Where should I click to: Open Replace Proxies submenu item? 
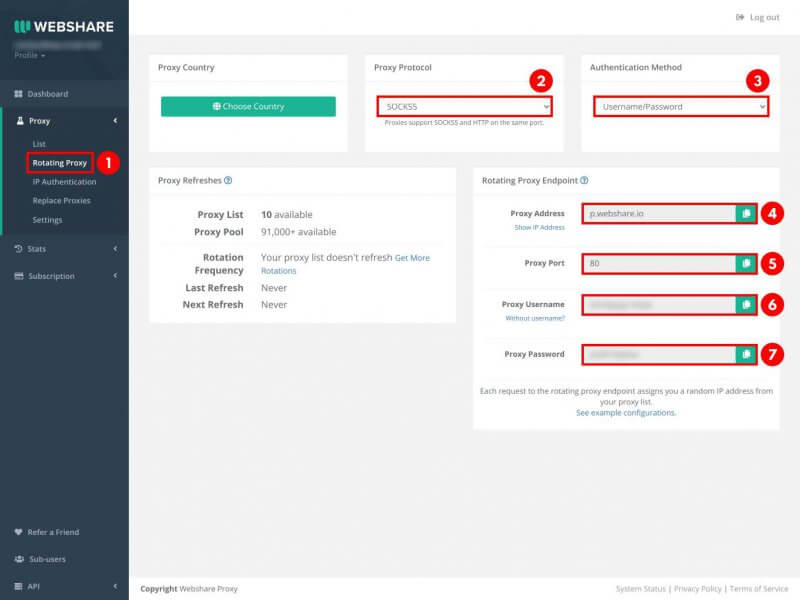point(61,201)
